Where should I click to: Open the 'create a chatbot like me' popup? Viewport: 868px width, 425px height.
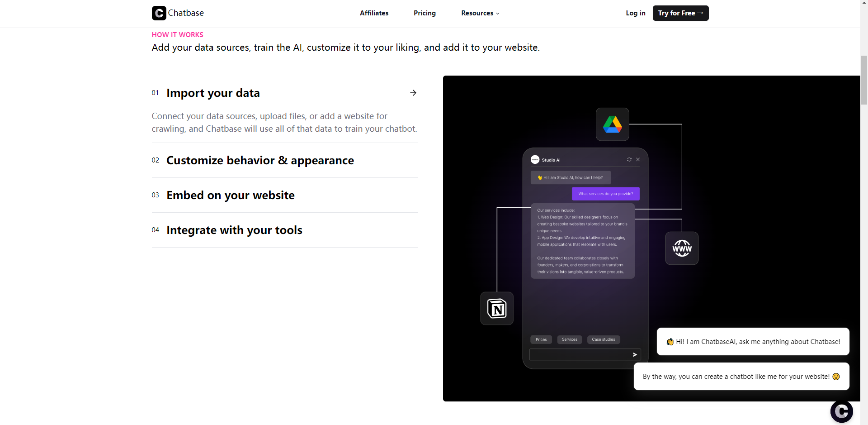coord(741,377)
